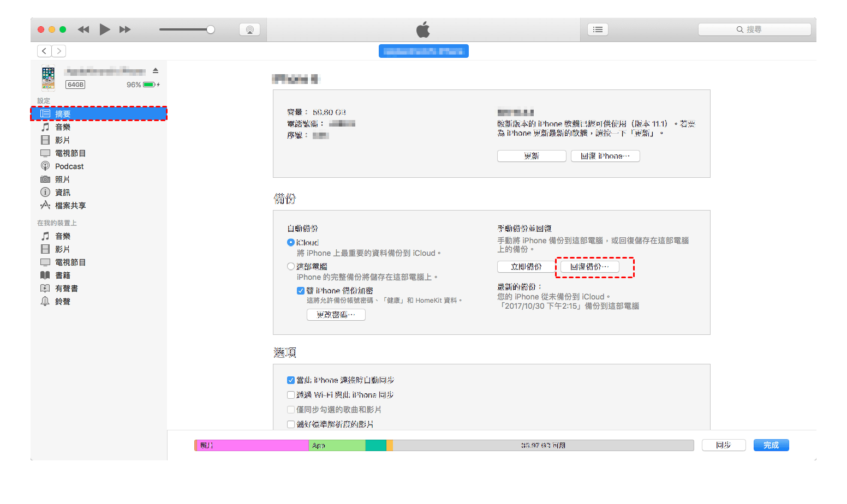Click the 96% battery percentage text
The height and width of the screenshot is (504, 847).
pos(134,85)
